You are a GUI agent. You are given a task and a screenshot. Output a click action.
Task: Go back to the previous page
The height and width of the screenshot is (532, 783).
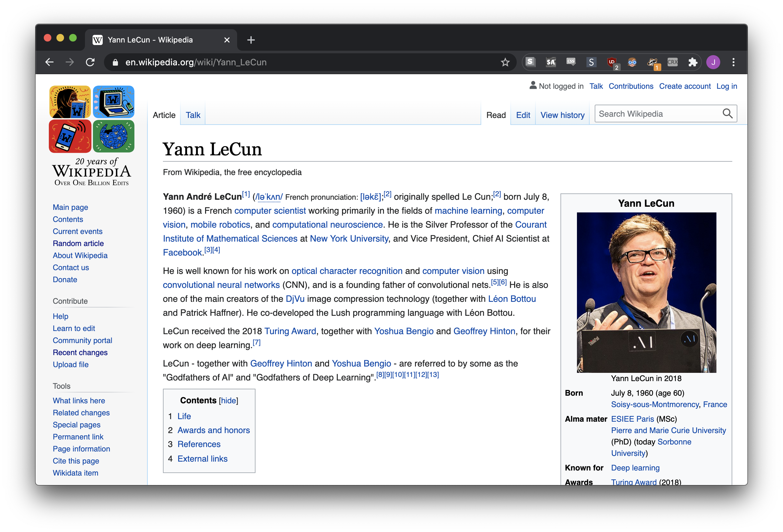pos(49,62)
